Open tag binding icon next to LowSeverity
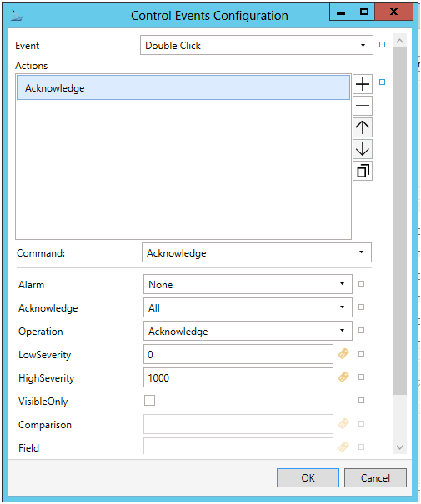This screenshot has height=504, width=421. [x=343, y=354]
